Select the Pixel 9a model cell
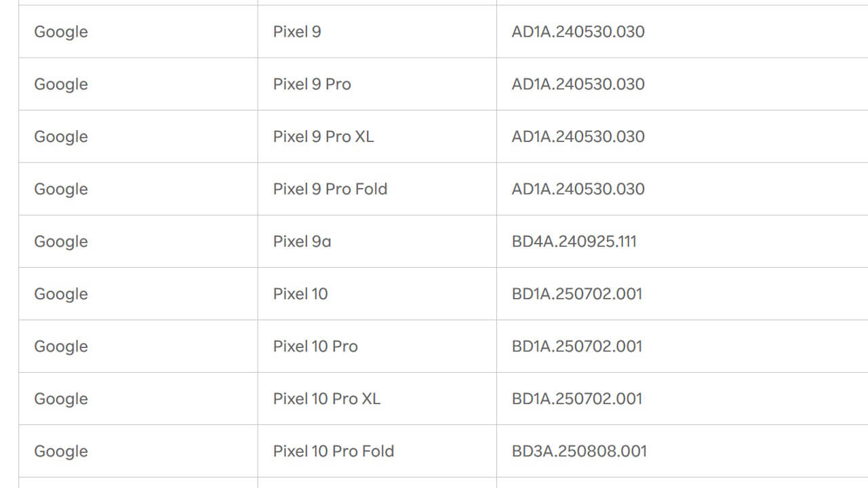Image resolution: width=868 pixels, height=488 pixels. point(302,241)
